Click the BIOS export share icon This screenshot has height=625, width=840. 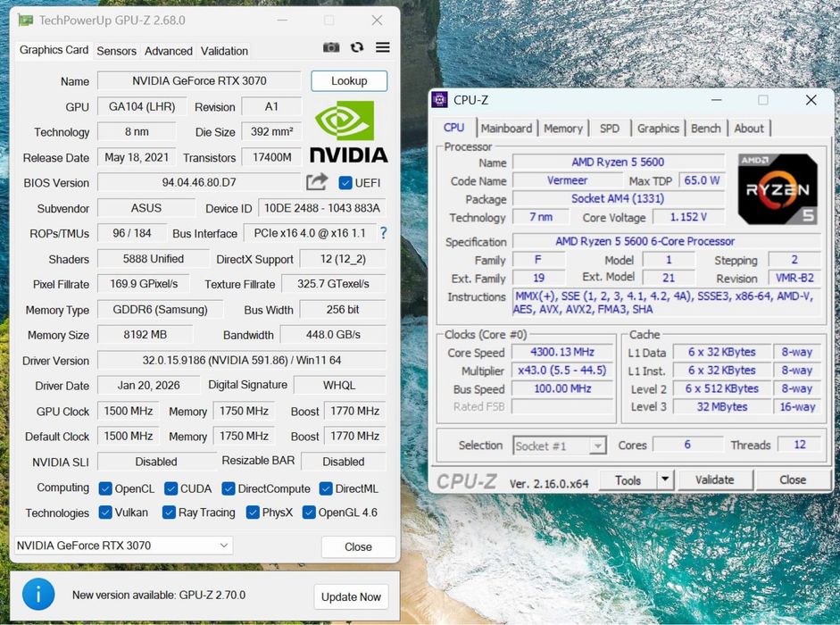[317, 182]
